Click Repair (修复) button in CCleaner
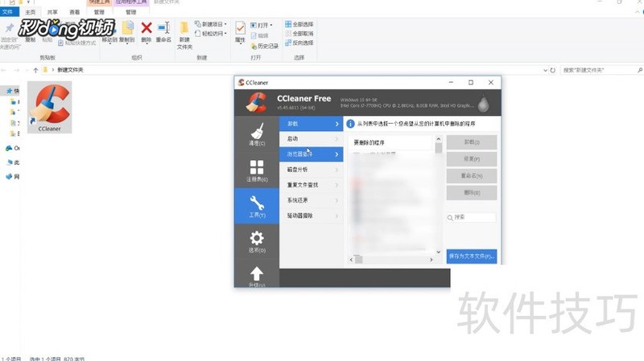 472,158
